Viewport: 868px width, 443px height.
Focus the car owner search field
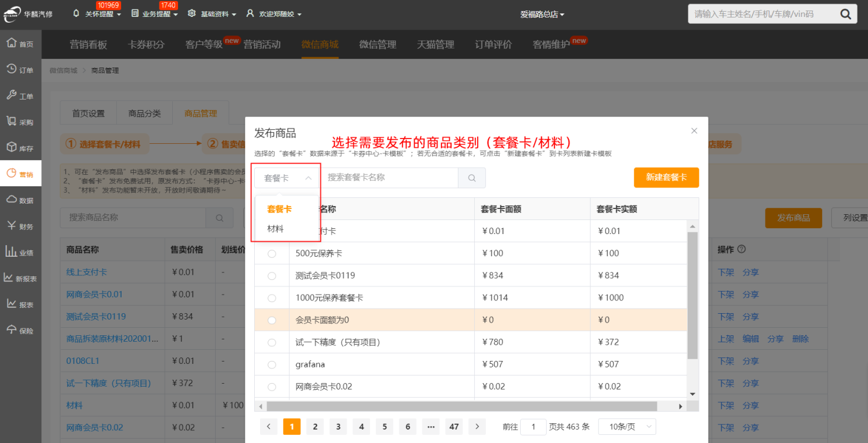tap(763, 14)
